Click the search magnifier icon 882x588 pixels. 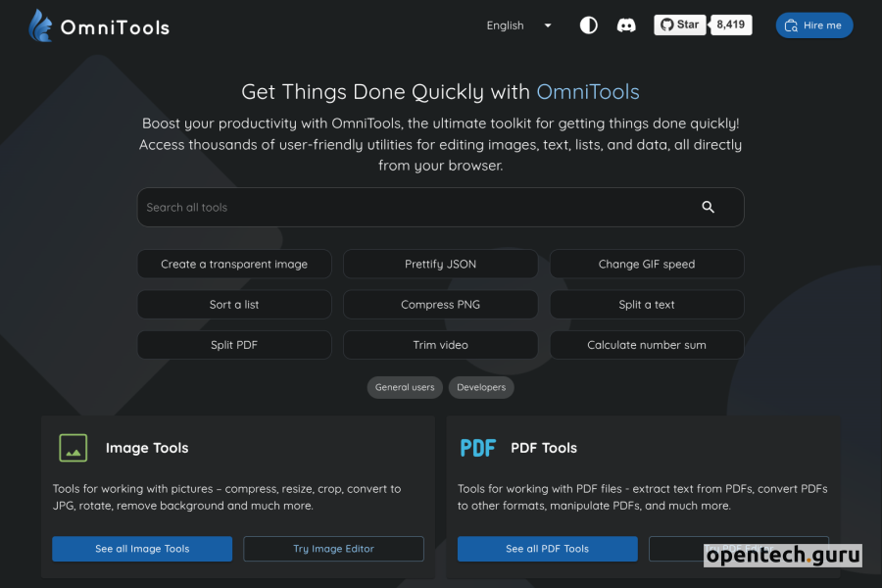pos(708,207)
